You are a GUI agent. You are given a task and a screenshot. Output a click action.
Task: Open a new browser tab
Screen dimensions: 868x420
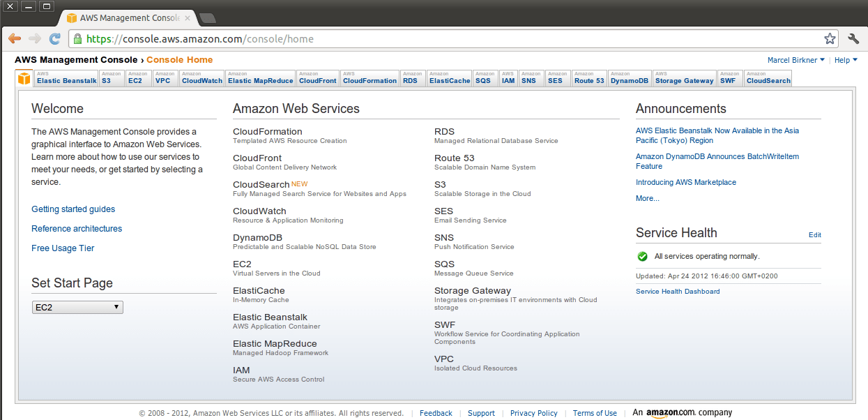(207, 18)
